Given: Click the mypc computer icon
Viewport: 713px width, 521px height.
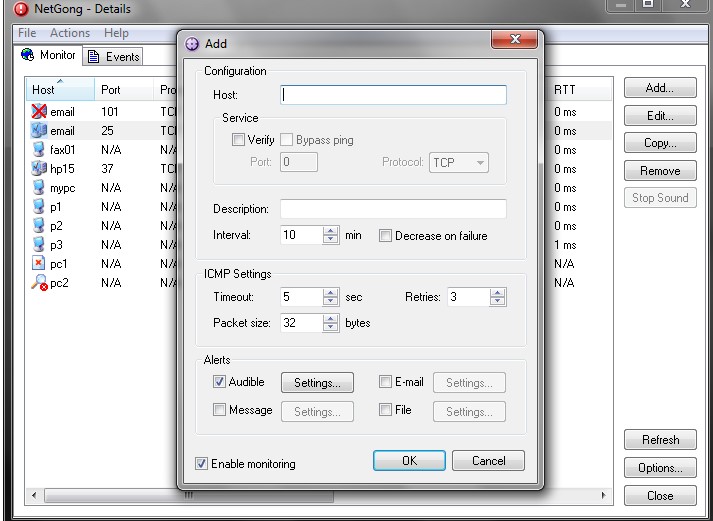Looking at the screenshot, I should [x=39, y=188].
